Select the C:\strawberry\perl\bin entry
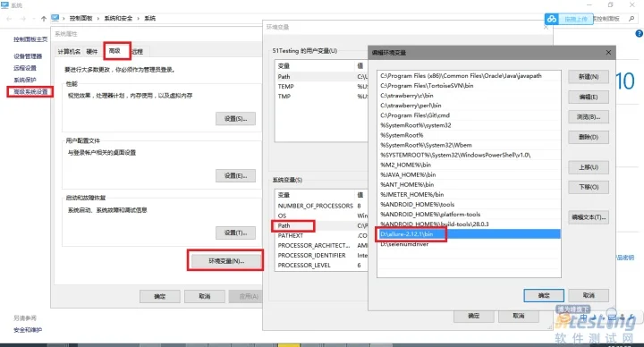This screenshot has height=347, width=644. [x=469, y=106]
